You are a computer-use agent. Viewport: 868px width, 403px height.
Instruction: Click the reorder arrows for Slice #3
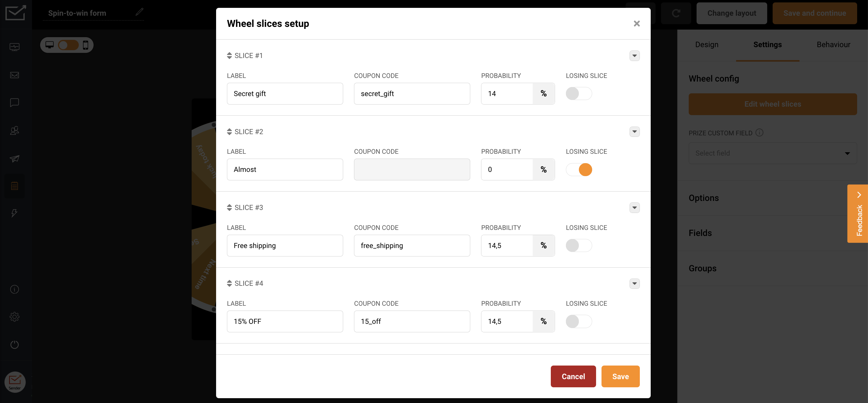[229, 208]
